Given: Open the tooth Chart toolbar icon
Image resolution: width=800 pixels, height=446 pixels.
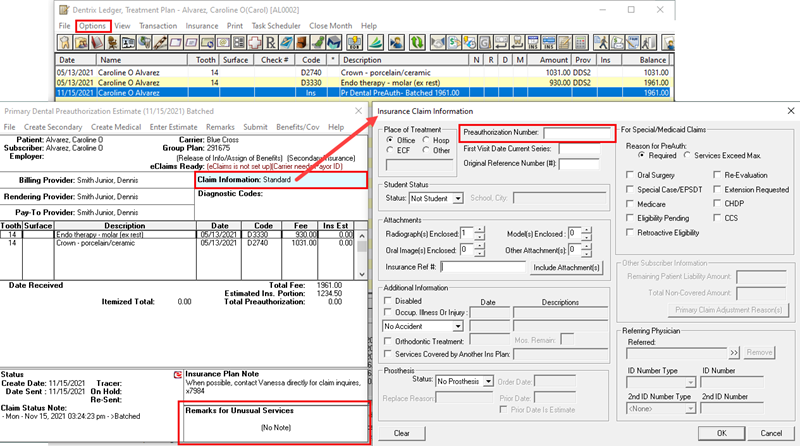Looking at the screenshot, I should [65, 43].
